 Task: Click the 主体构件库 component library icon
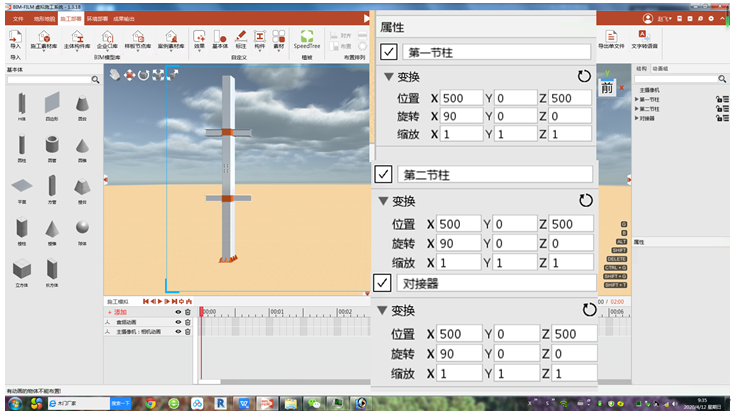[x=77, y=40]
